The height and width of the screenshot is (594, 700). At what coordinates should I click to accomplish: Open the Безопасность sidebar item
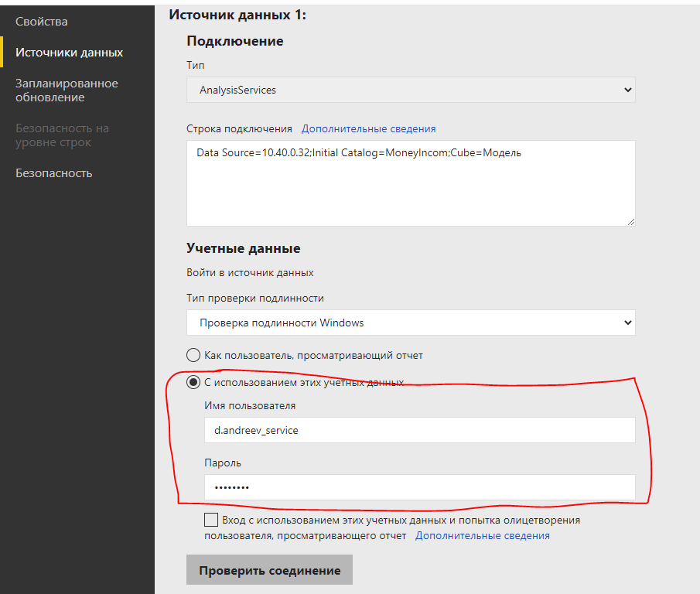[x=54, y=173]
